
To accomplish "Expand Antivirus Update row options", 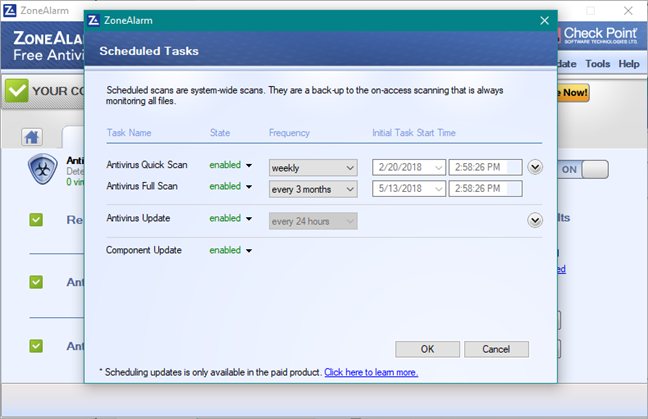I will 535,220.
